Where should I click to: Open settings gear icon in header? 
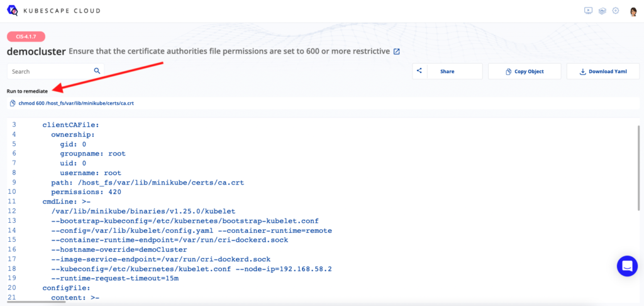(615, 11)
